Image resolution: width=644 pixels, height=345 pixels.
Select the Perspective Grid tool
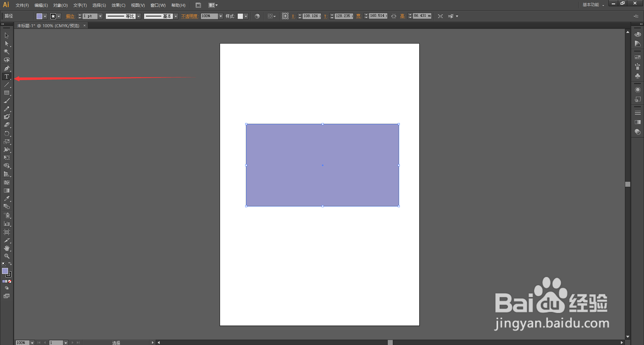(x=7, y=174)
